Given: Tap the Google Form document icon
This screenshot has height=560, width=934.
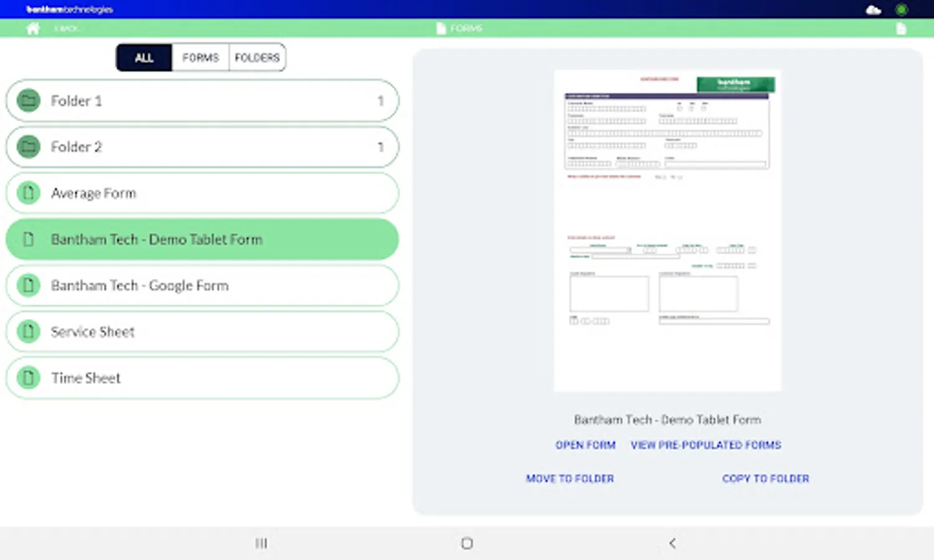Looking at the screenshot, I should click(x=29, y=285).
